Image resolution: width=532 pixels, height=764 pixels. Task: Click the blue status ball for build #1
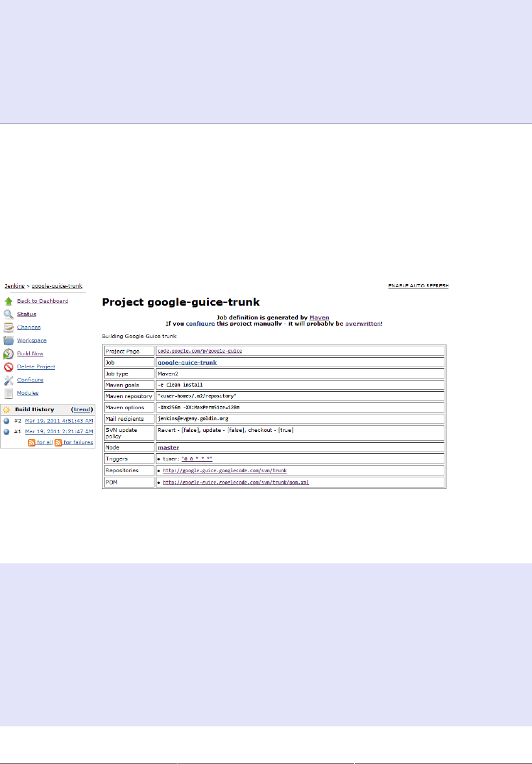(6, 432)
